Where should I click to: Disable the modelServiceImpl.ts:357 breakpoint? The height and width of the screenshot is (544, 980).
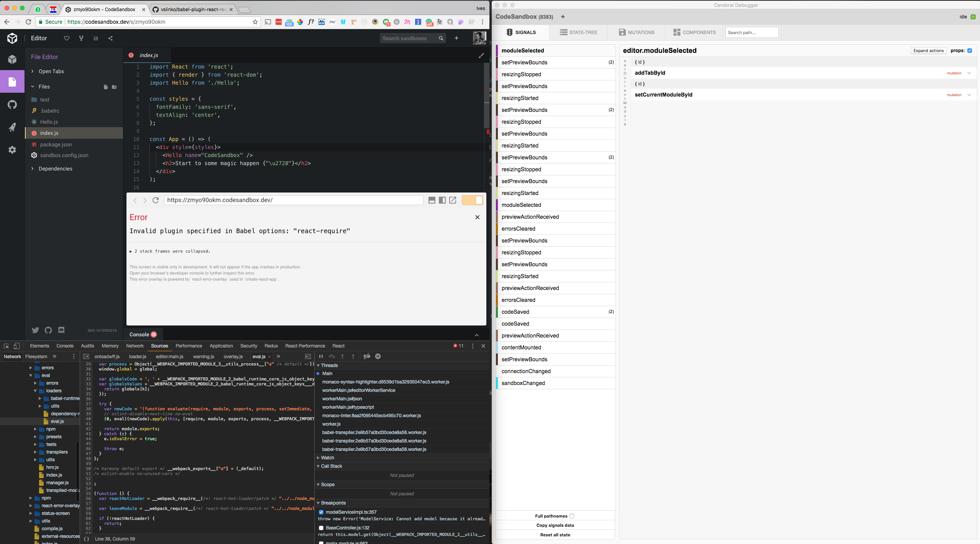tap(321, 512)
